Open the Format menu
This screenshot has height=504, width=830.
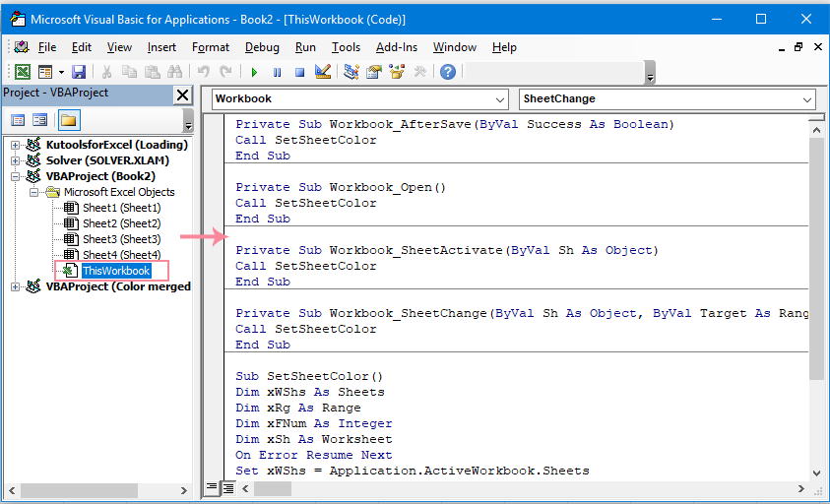tap(211, 47)
